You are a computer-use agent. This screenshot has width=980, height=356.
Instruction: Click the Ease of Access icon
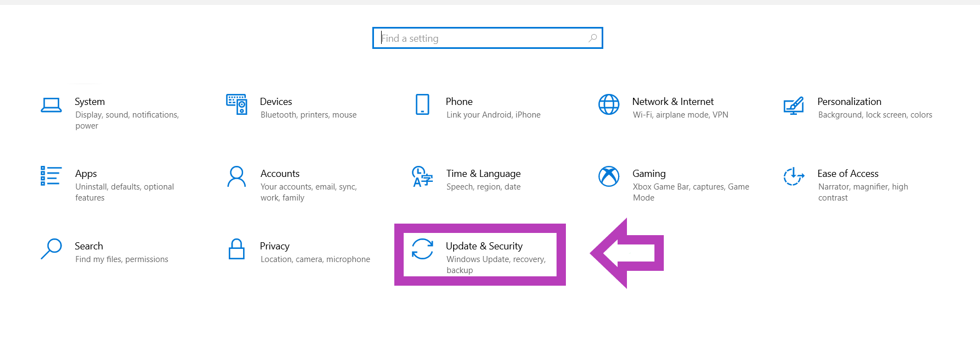click(794, 176)
